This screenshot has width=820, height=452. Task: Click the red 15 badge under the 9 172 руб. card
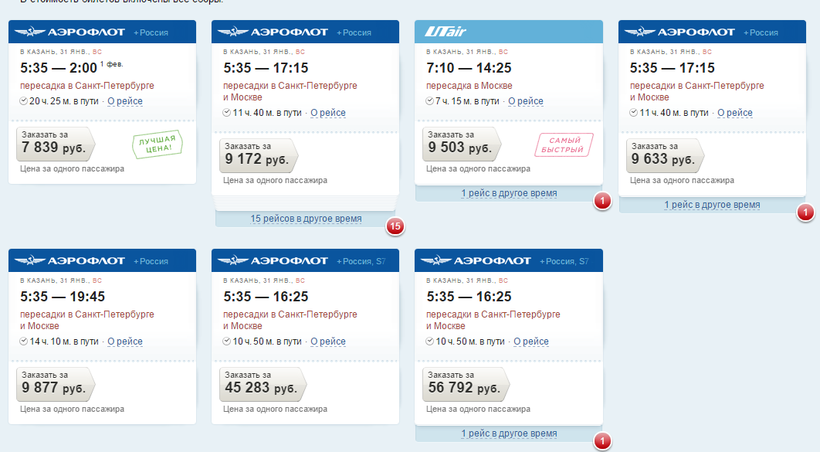395,227
